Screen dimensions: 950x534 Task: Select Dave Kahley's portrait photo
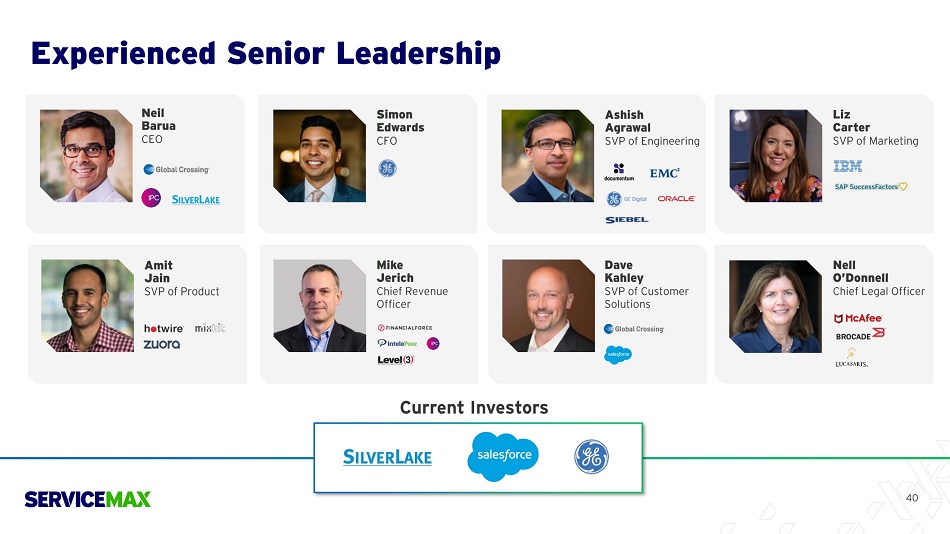click(x=548, y=306)
